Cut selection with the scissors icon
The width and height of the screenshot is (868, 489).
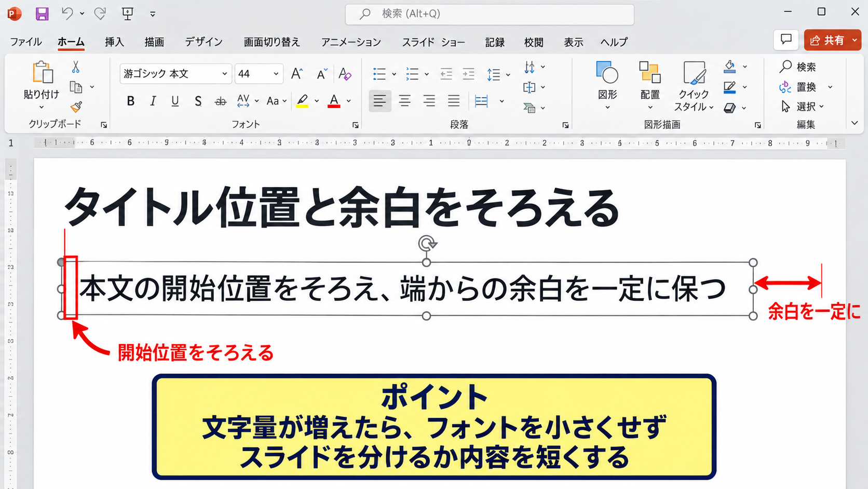[x=76, y=67]
